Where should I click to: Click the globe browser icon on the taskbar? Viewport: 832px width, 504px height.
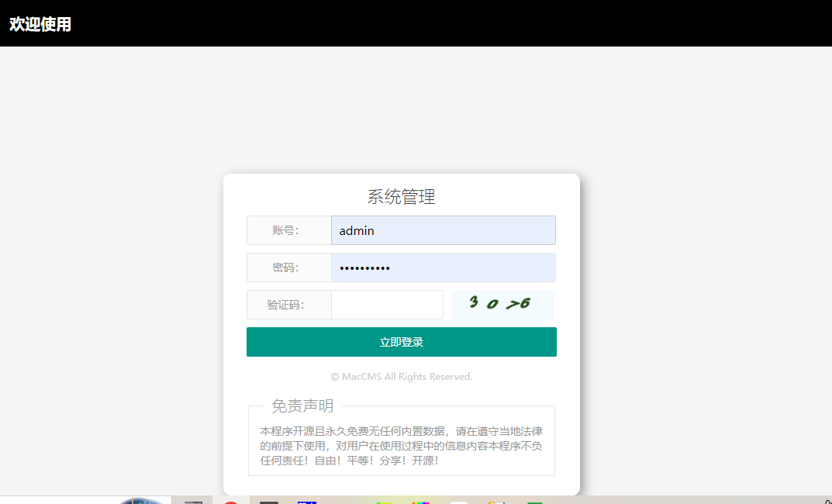pyautogui.click(x=146, y=500)
